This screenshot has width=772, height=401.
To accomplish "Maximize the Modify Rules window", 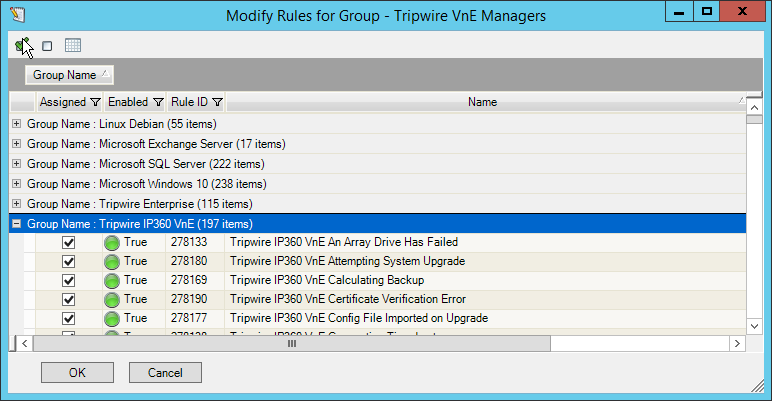I will [x=707, y=11].
